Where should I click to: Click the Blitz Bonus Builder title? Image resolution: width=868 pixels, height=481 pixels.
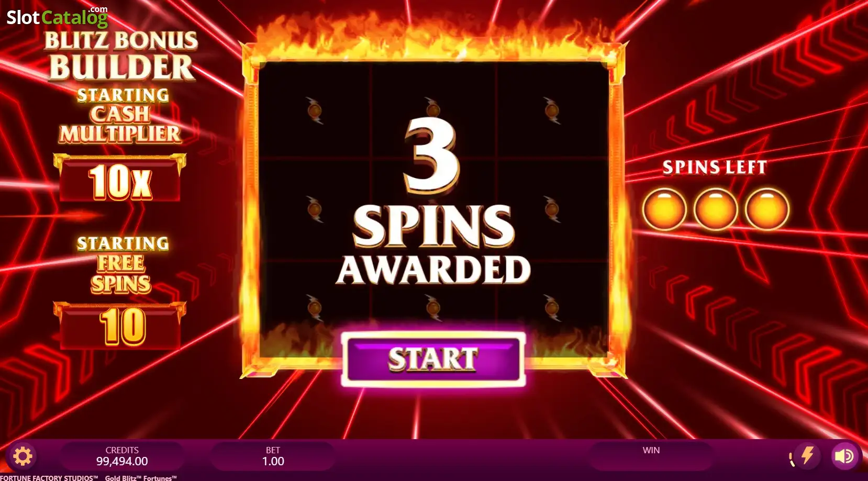(x=121, y=55)
